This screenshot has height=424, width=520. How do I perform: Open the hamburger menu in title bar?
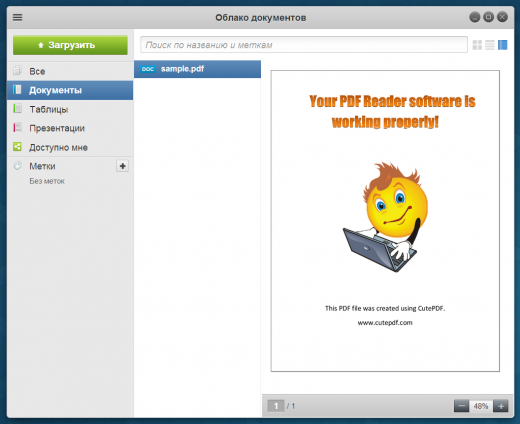click(x=17, y=17)
